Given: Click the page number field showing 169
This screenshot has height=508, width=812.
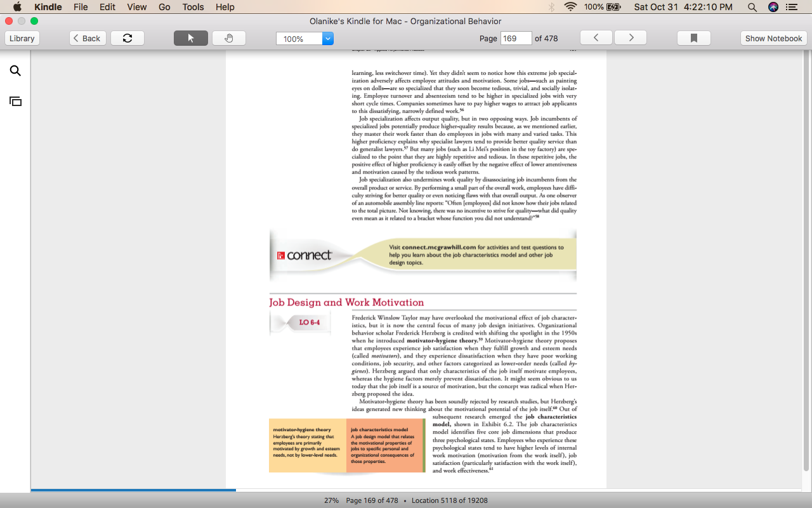Looking at the screenshot, I should 516,38.
